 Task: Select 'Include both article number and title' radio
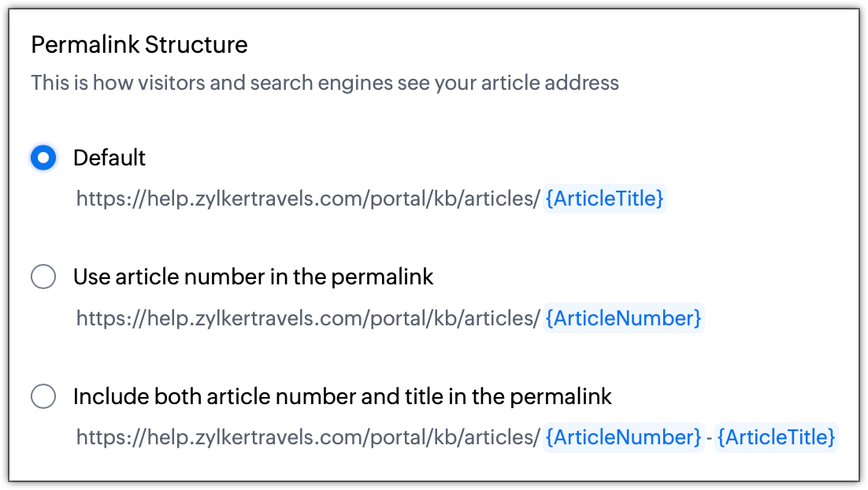pos(43,396)
